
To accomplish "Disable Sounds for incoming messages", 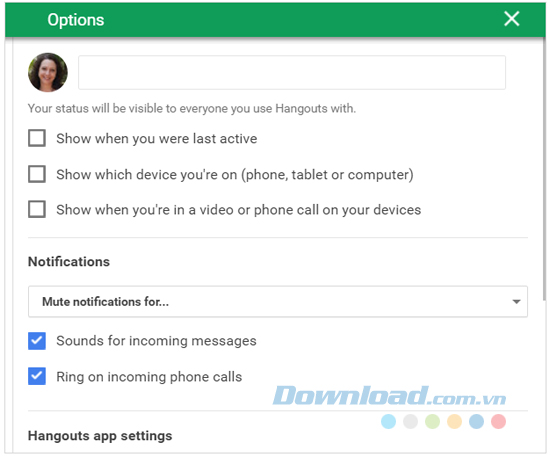I will tap(37, 341).
